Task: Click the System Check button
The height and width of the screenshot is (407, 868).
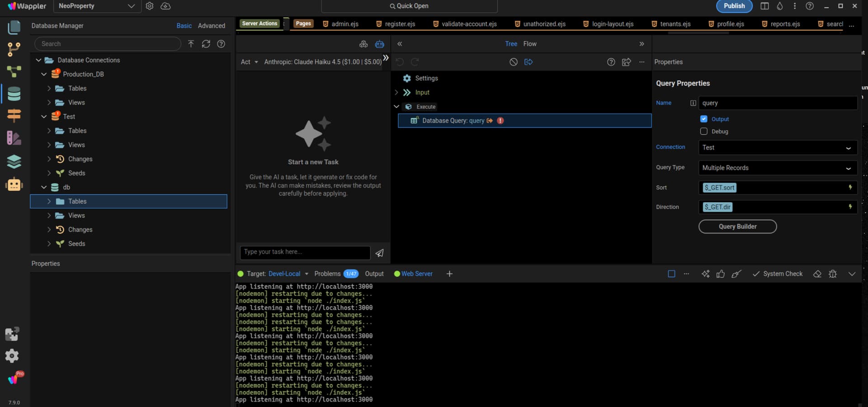Action: click(778, 274)
